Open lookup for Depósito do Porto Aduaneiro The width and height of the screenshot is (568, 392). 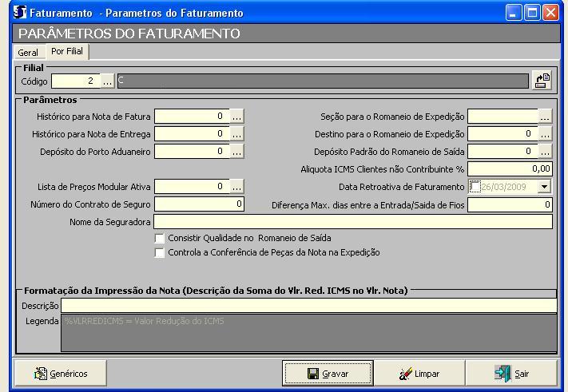pos(236,151)
